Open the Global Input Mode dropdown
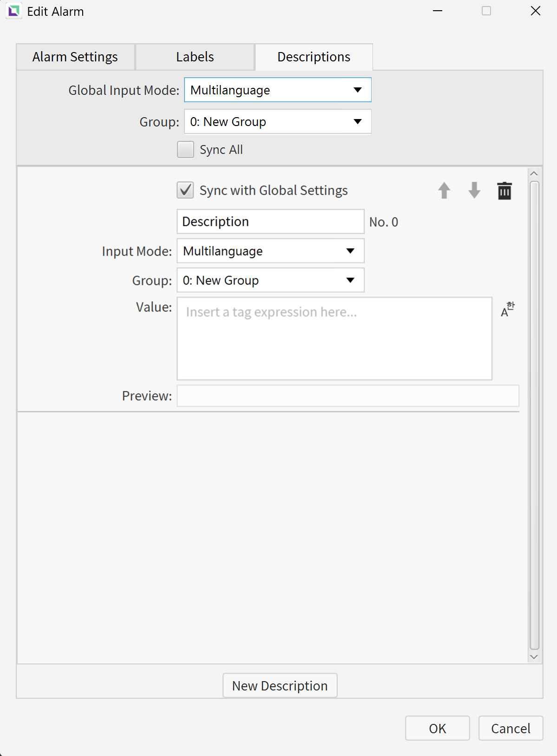 click(278, 90)
